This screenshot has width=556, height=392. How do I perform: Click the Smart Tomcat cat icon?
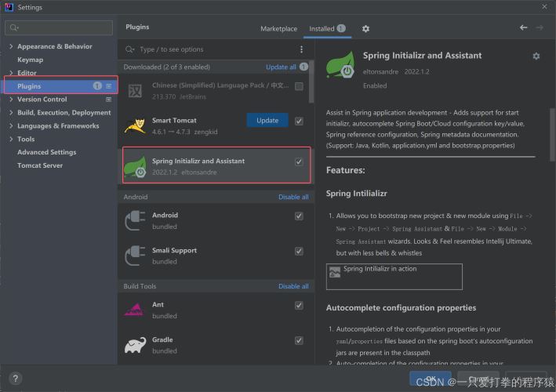[135, 125]
